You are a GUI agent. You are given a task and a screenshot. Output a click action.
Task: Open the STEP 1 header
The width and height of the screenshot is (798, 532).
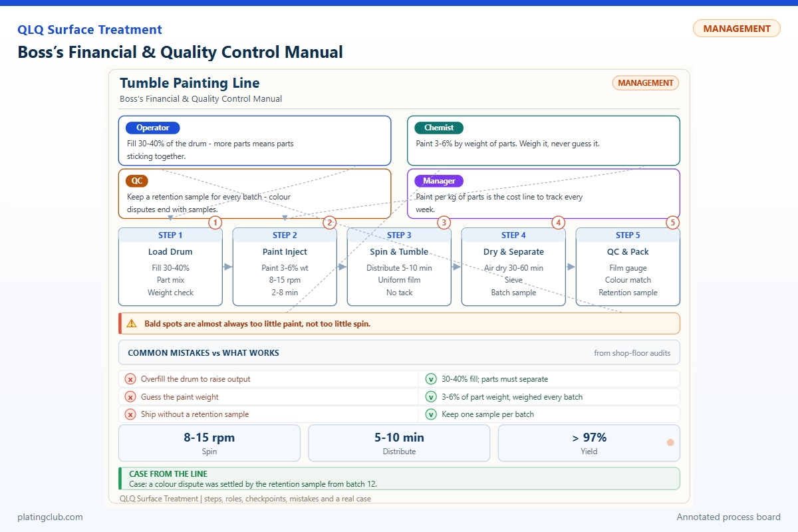pyautogui.click(x=170, y=235)
